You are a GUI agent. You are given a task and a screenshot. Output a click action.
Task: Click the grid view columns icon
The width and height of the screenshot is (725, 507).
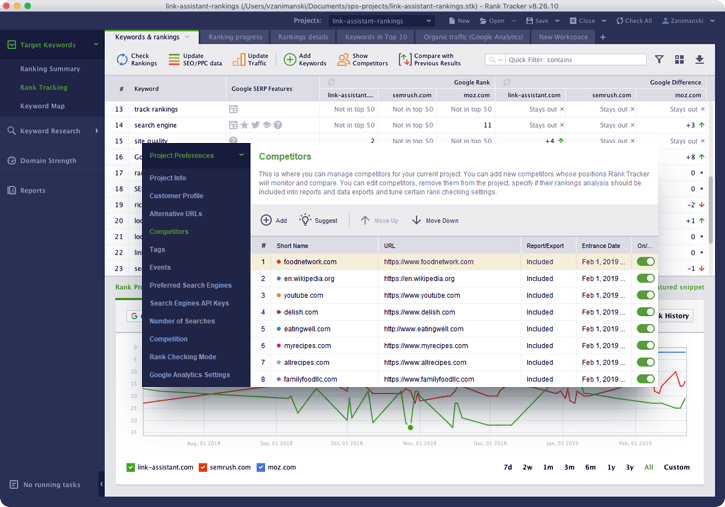(679, 59)
